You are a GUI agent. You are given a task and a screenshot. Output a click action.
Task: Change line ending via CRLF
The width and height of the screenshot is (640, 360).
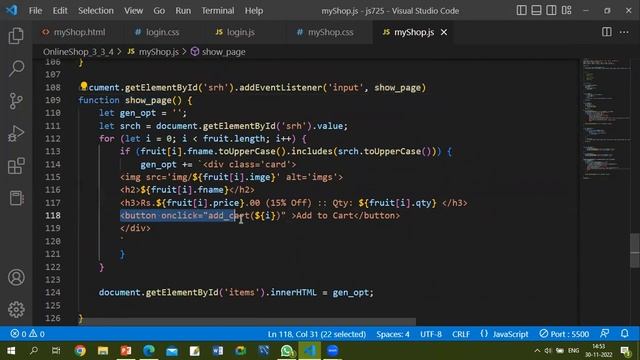461,334
